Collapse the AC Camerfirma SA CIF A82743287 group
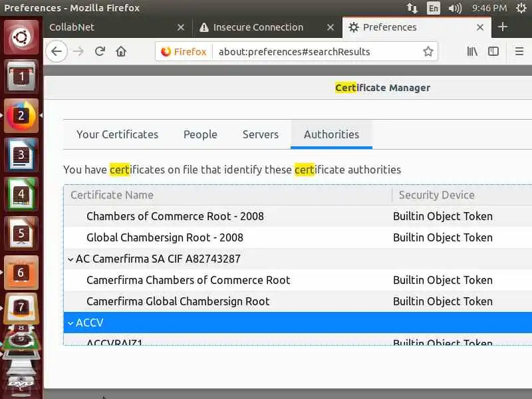This screenshot has width=532, height=399. tap(70, 259)
